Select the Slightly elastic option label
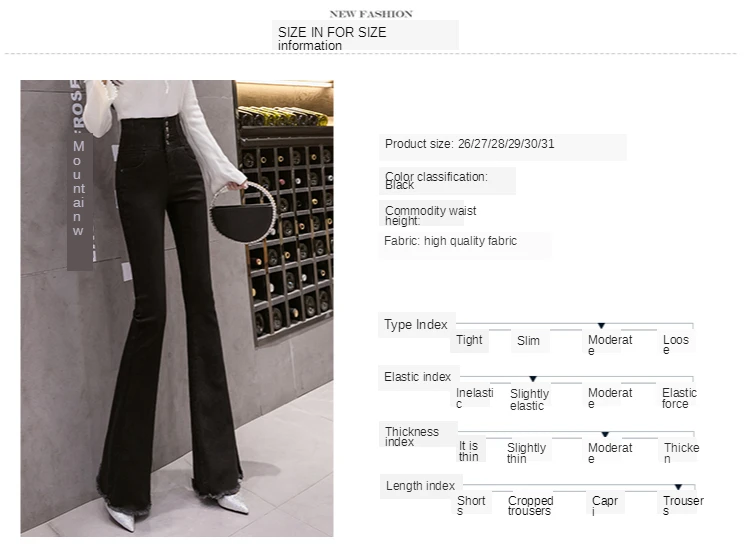 (529, 399)
